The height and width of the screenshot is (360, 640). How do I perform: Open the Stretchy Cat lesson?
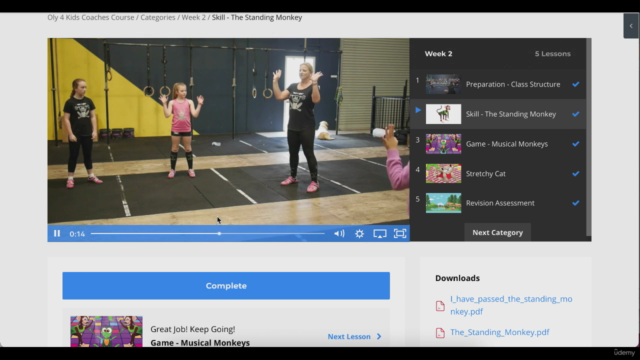coord(498,173)
